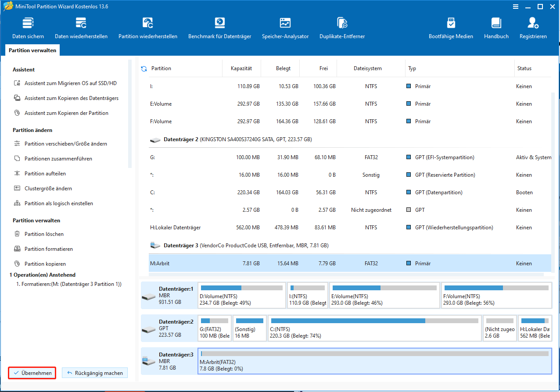560x392 pixels.
Task: Select the 2.57 GB Nicht zugeordnet row
Action: [x=350, y=210]
